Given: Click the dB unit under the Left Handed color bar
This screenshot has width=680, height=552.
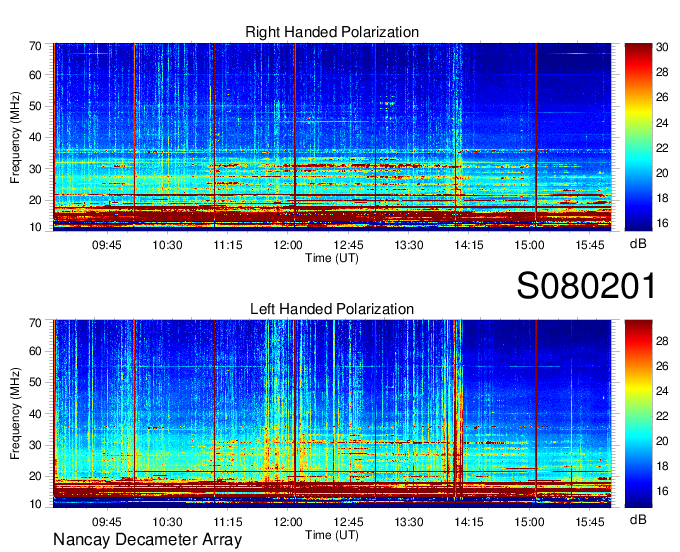Looking at the screenshot, I should 638,519.
